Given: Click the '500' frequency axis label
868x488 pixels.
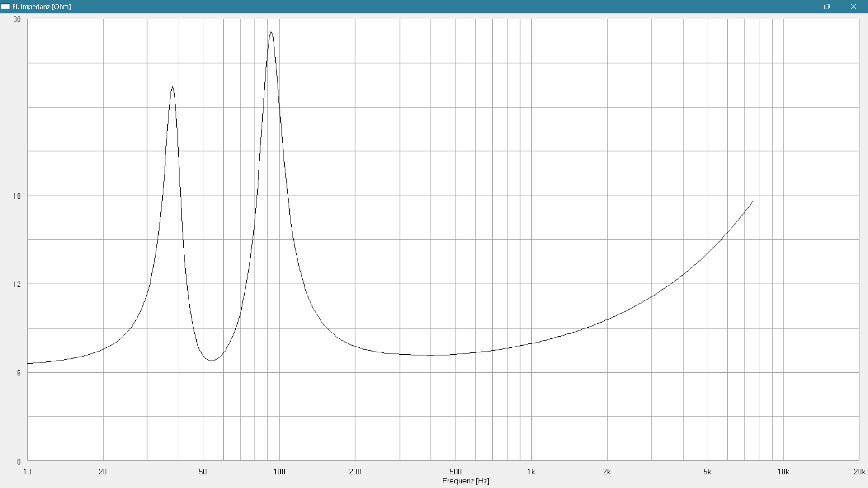Looking at the screenshot, I should tap(456, 472).
